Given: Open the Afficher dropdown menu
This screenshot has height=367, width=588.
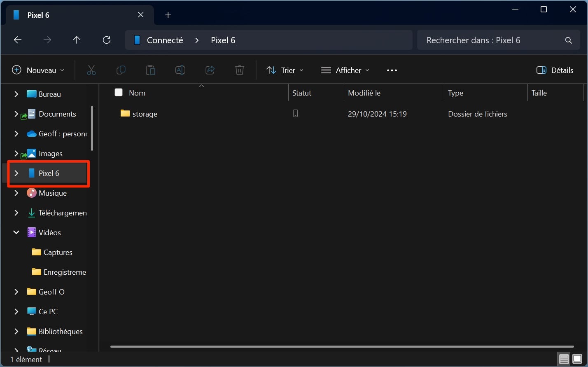Looking at the screenshot, I should (345, 70).
